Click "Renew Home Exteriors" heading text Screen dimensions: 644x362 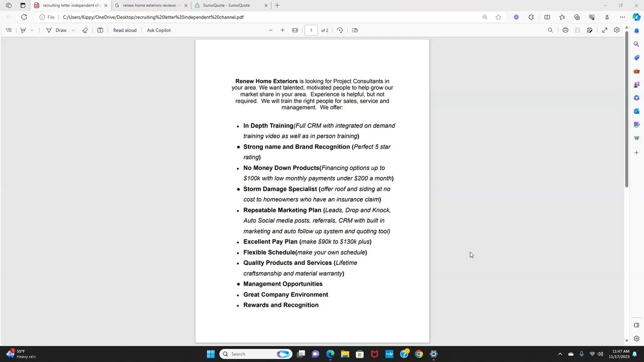267,81
